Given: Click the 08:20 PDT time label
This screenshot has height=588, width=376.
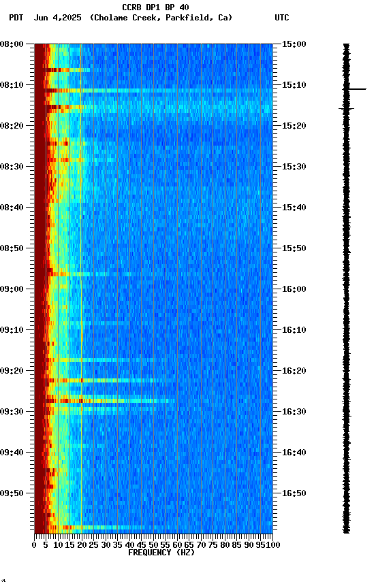Looking at the screenshot, I should pyautogui.click(x=12, y=126).
